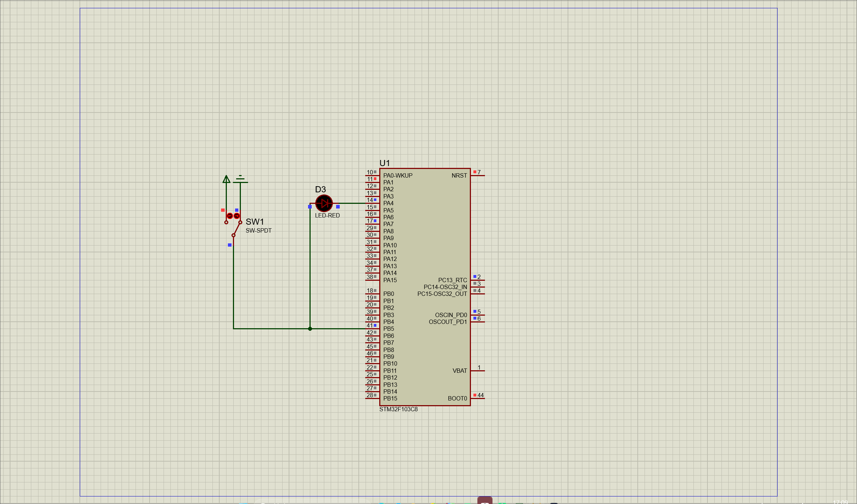Select the OSCIN_PD0 pin label

point(451,315)
